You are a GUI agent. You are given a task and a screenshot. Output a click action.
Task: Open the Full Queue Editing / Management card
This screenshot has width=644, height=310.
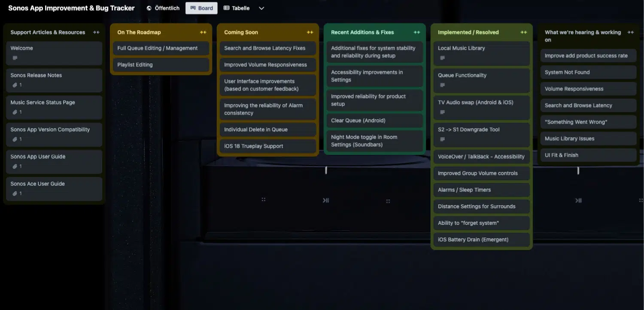pyautogui.click(x=161, y=48)
